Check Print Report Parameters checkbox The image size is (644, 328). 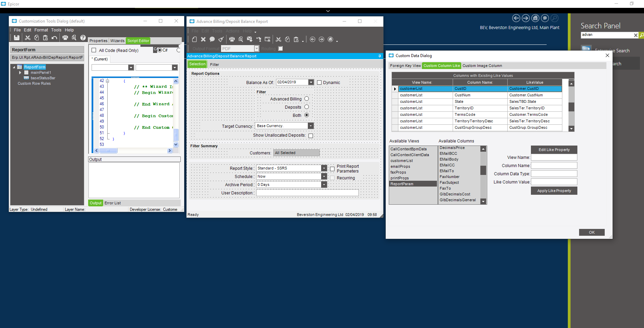tap(332, 169)
